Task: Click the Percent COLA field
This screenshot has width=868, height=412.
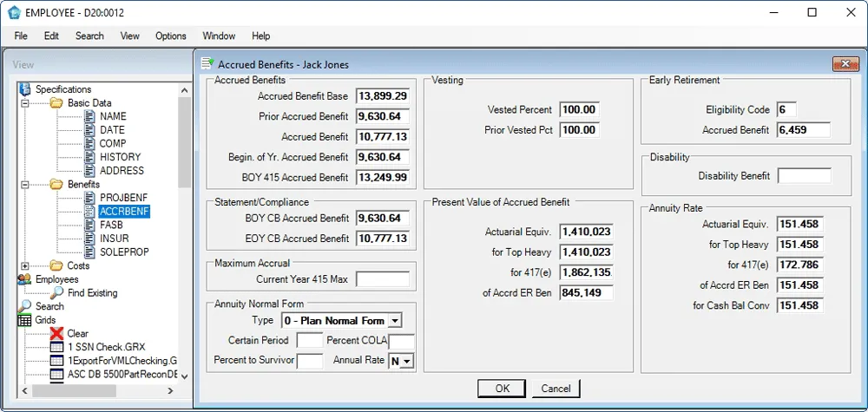Action: [x=401, y=341]
